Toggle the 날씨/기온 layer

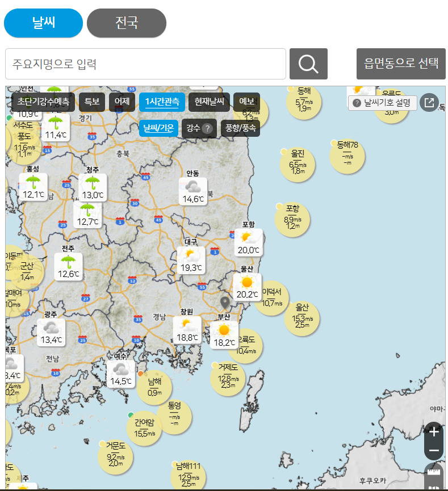(158, 128)
